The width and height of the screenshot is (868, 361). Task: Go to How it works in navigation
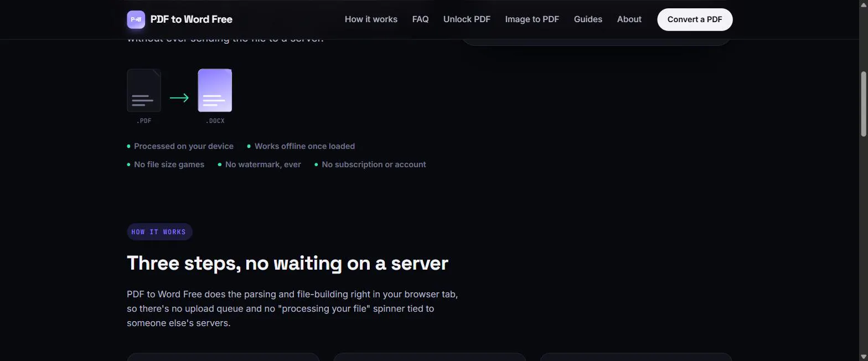coord(371,19)
